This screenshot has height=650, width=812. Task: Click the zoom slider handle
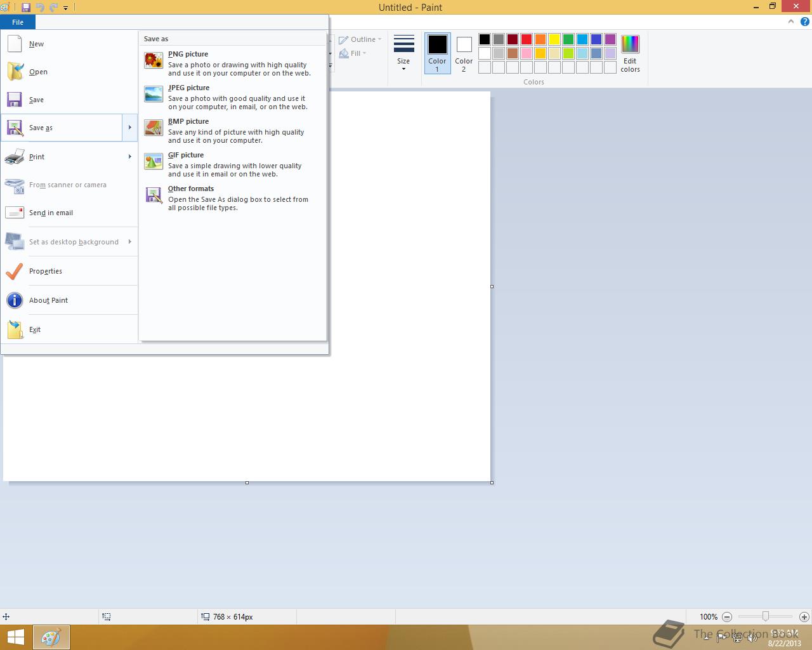point(766,616)
